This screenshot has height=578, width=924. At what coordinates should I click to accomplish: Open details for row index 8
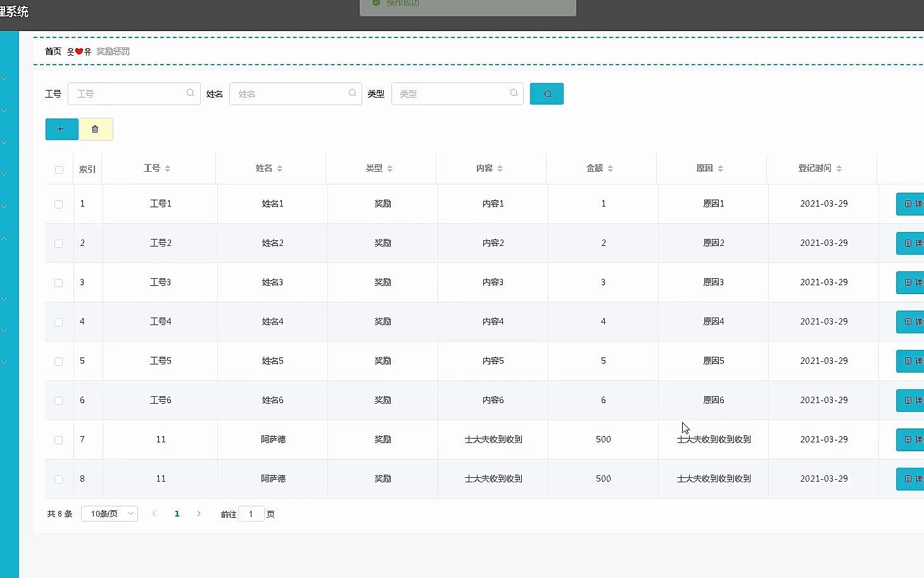[911, 479]
